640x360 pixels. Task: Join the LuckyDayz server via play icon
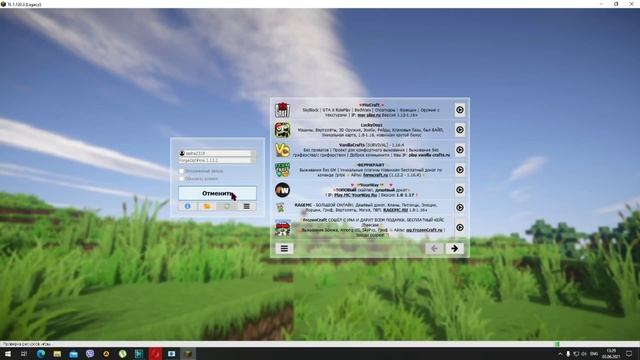pyautogui.click(x=460, y=130)
